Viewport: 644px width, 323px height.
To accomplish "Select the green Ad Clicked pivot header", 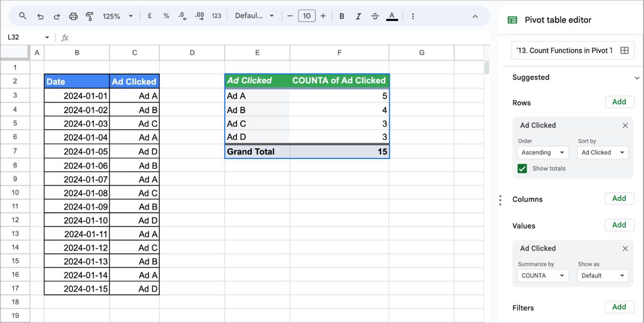I will tap(257, 81).
